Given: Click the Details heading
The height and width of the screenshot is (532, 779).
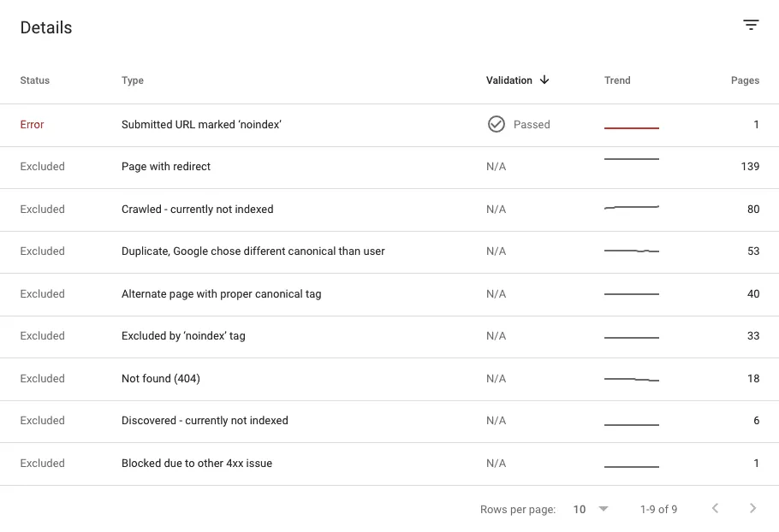Looking at the screenshot, I should pyautogui.click(x=45, y=27).
